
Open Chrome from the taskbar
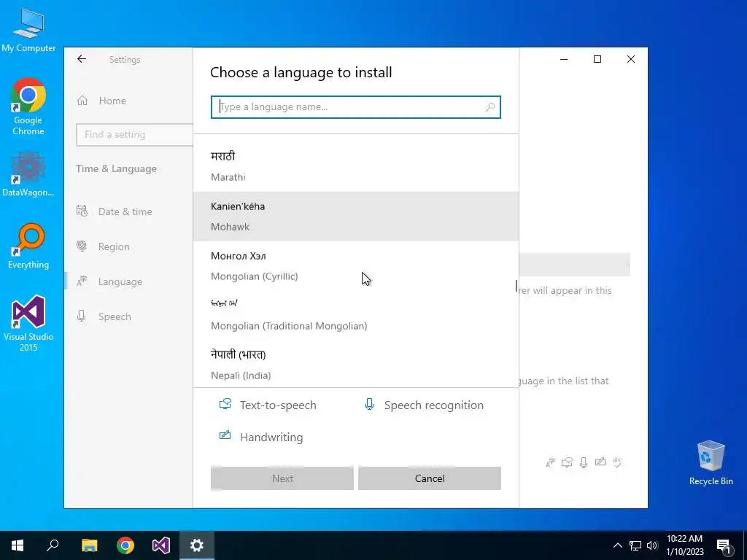(x=125, y=545)
